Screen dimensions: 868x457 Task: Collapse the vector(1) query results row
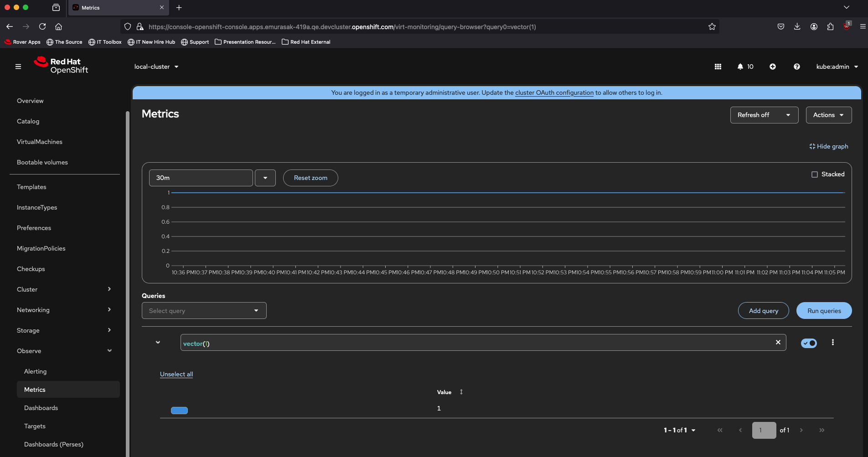point(158,342)
